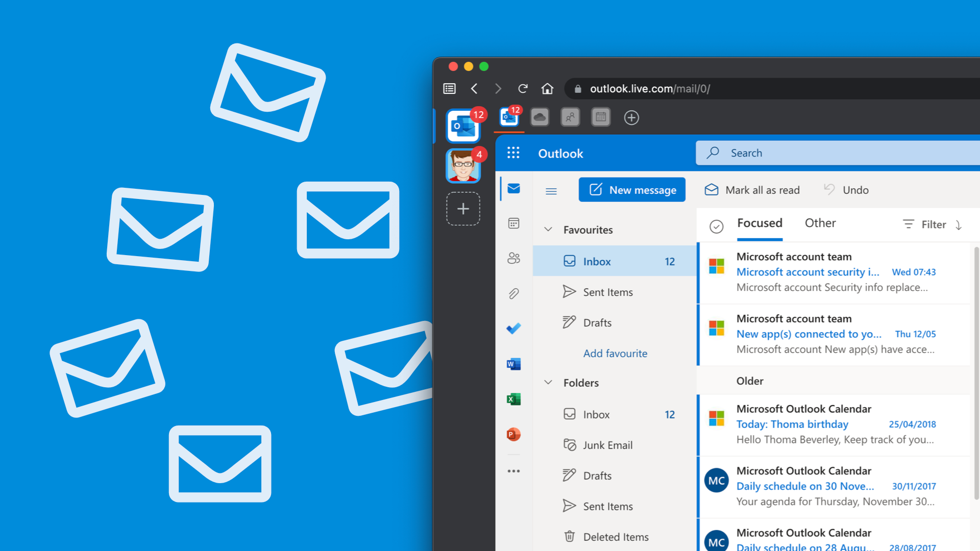
Task: Expand Favourites folder section
Action: pos(550,230)
